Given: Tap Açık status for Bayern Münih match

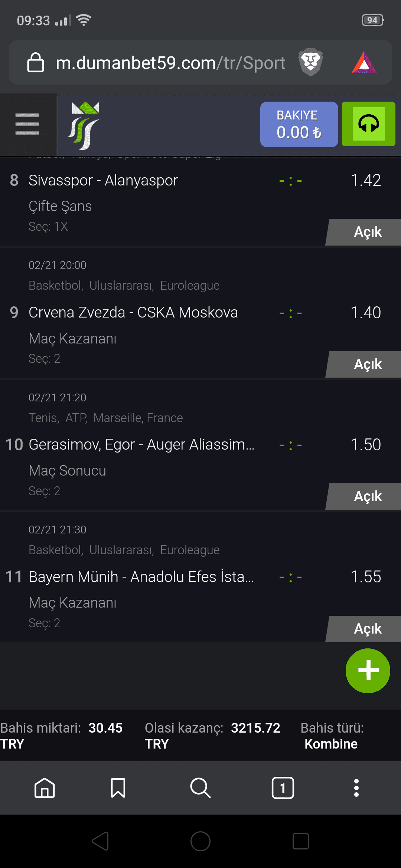Looking at the screenshot, I should click(364, 629).
